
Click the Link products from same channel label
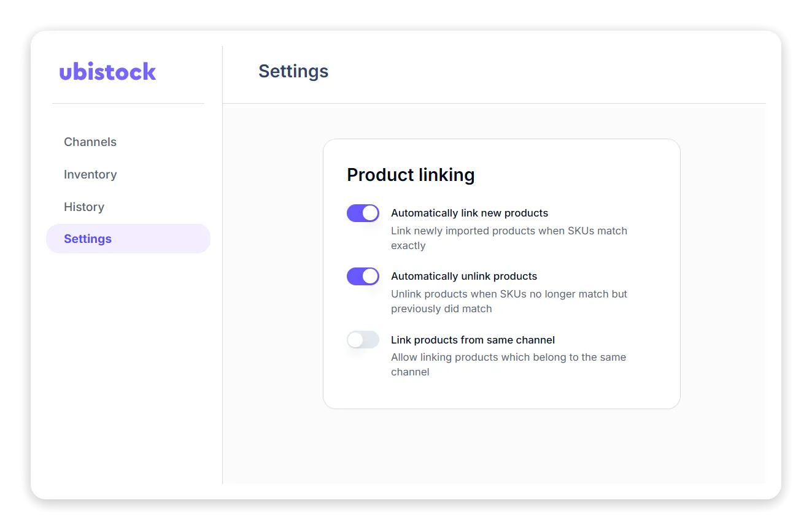[x=473, y=340]
